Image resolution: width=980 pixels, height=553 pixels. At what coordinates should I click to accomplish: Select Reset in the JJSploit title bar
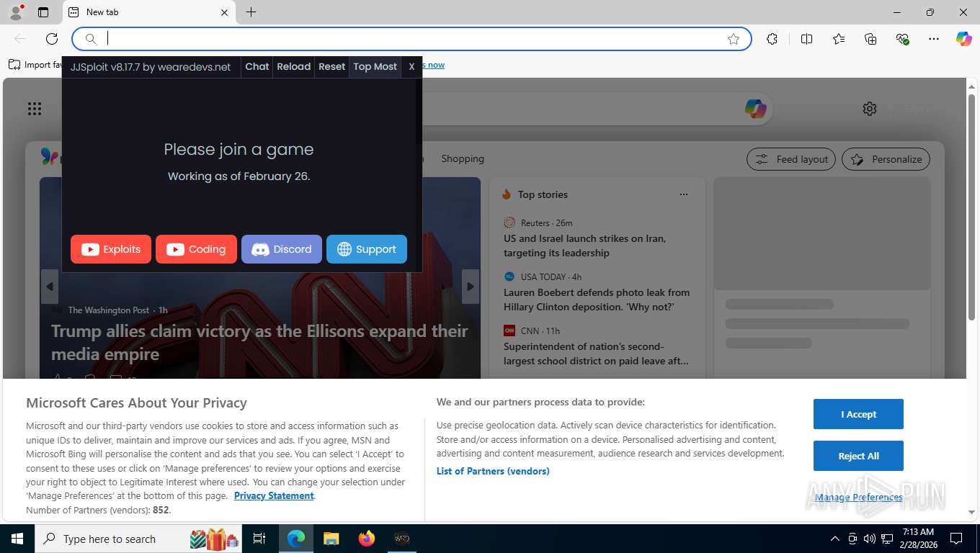[x=332, y=66]
